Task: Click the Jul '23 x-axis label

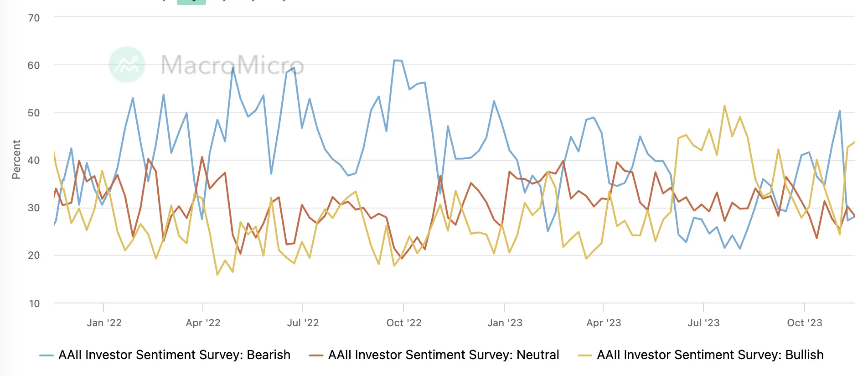Action: (703, 323)
